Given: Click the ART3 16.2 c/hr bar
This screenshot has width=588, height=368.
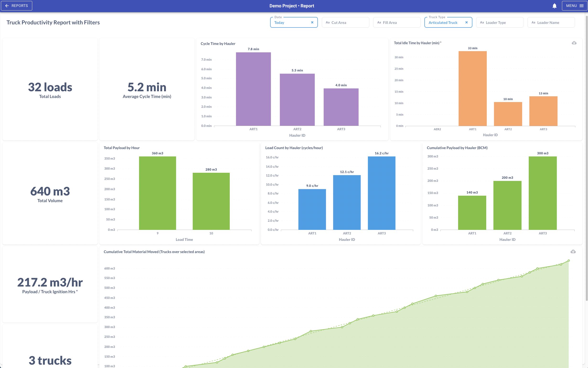Looking at the screenshot, I should [x=382, y=193].
